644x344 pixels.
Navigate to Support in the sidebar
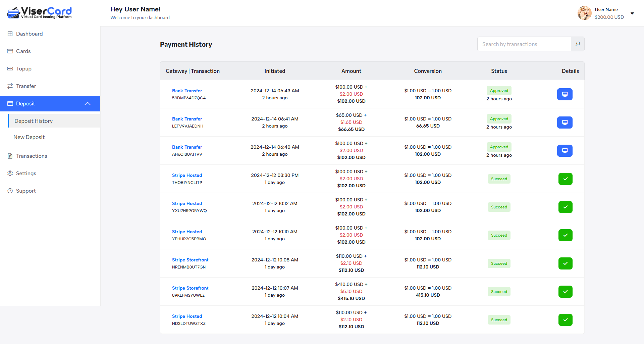tap(25, 191)
